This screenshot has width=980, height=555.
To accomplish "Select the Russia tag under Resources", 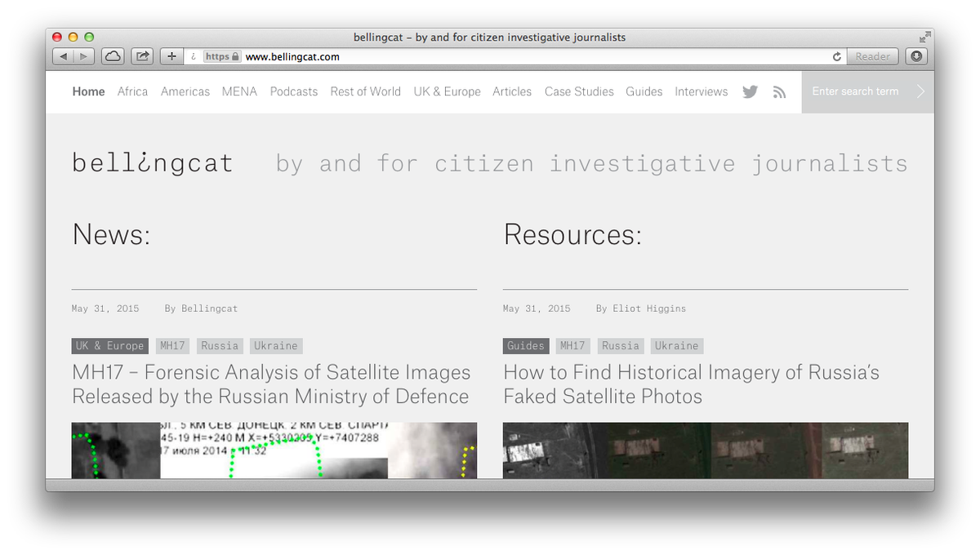I will (x=621, y=346).
